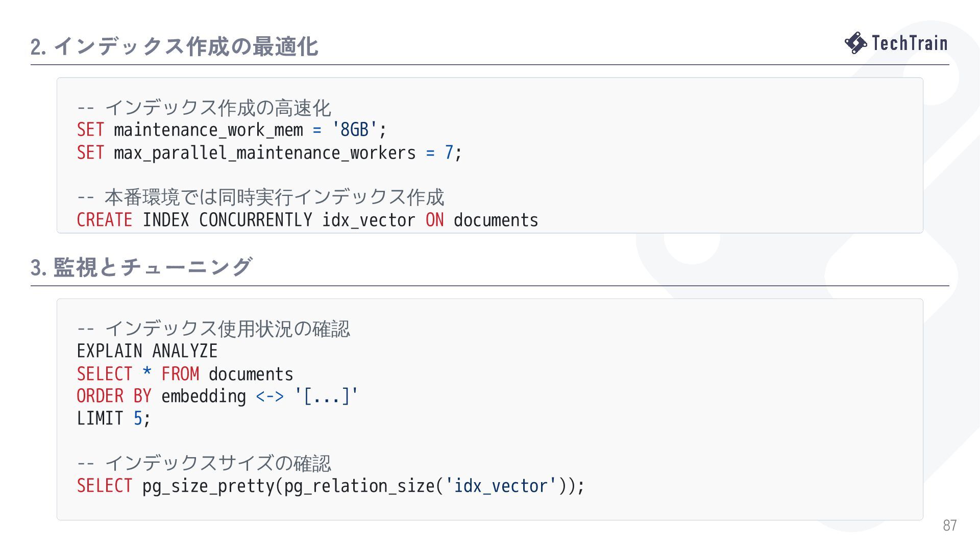Click the TechTrain brand text
This screenshot has width=980, height=551.
point(910,43)
